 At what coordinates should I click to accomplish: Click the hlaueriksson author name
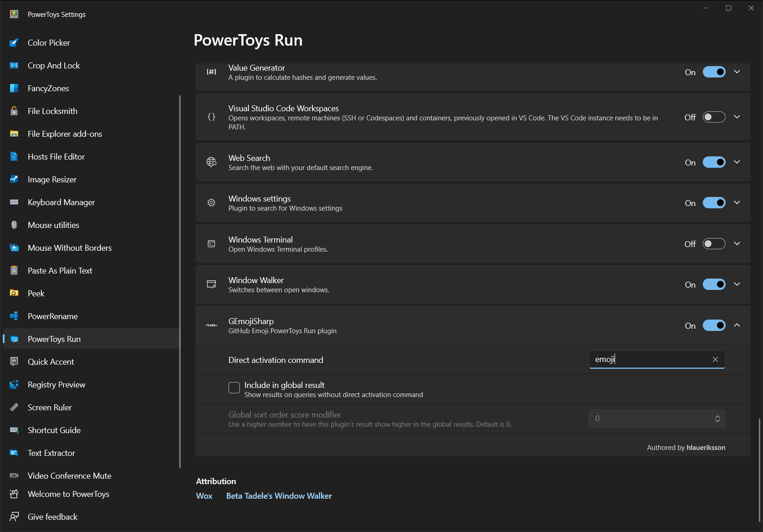(706, 448)
